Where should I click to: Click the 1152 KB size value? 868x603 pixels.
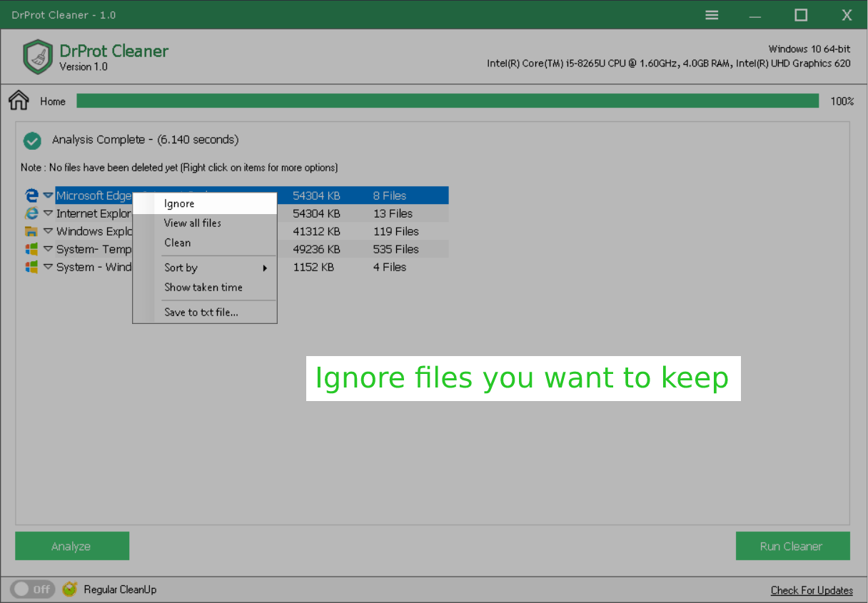pyautogui.click(x=313, y=267)
